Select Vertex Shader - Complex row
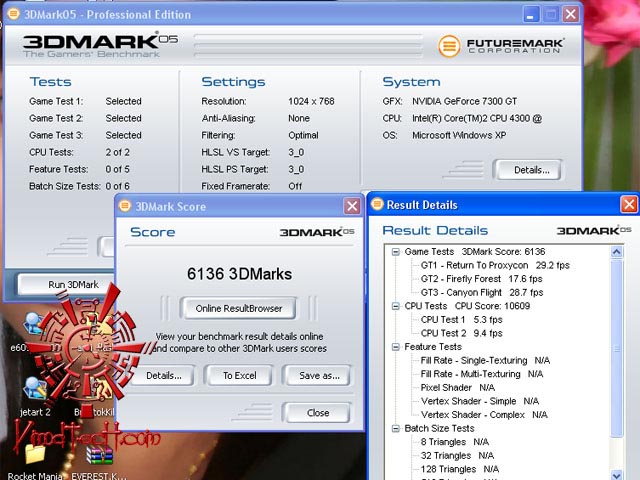Screen dimensions: 640x480 tap(484, 415)
